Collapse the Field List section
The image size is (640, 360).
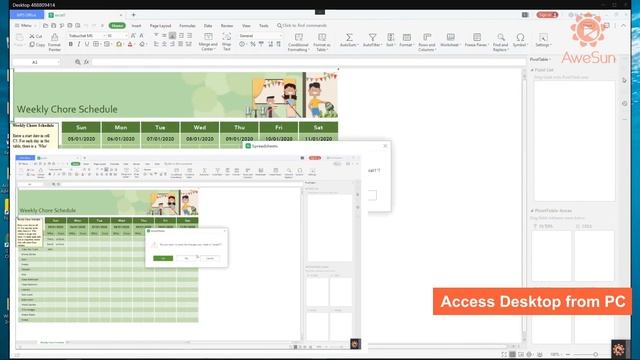coord(532,70)
